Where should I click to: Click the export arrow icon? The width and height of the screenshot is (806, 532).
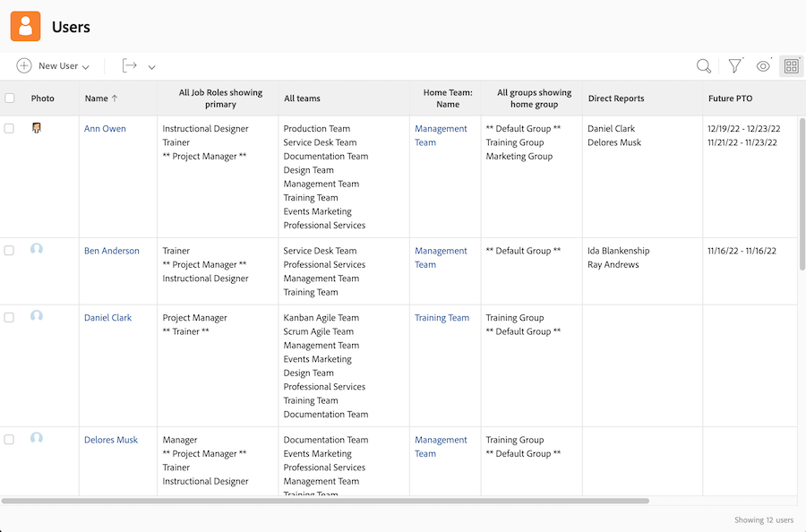[130, 65]
